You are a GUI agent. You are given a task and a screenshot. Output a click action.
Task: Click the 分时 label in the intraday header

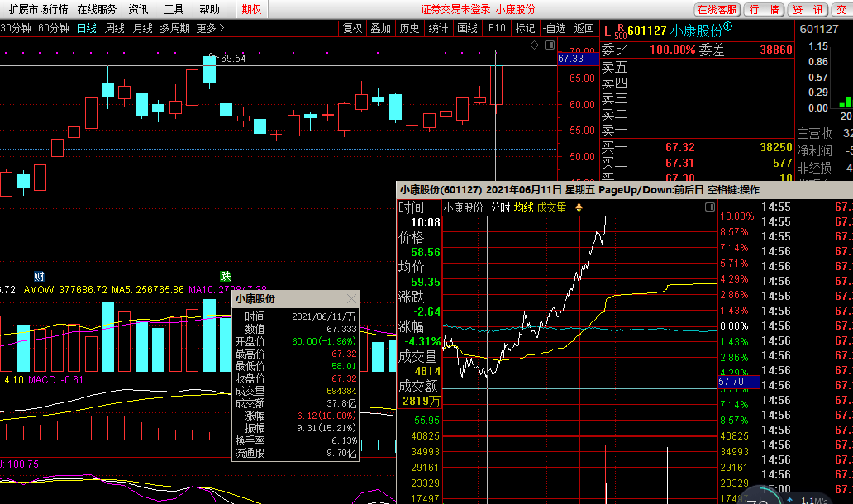point(501,207)
